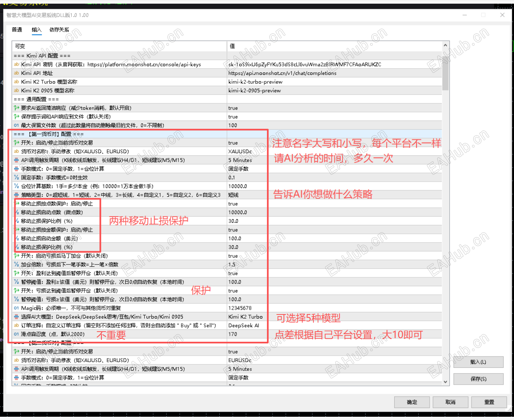Select the 12345678 Magic value

pyautogui.click(x=240, y=308)
